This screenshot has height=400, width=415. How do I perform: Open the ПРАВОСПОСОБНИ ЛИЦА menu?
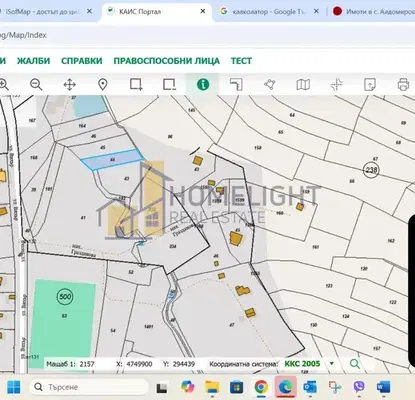click(167, 61)
